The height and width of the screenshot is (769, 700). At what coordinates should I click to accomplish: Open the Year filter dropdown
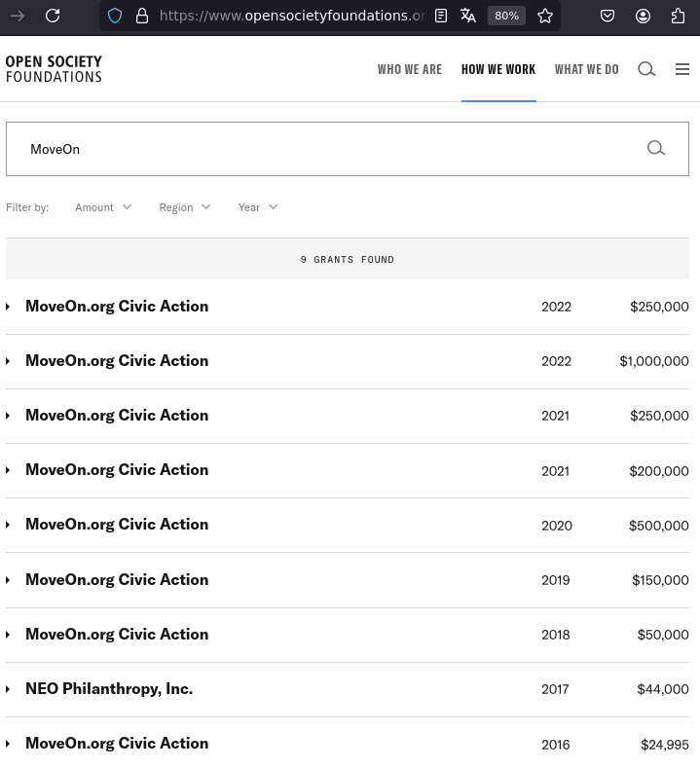(258, 207)
